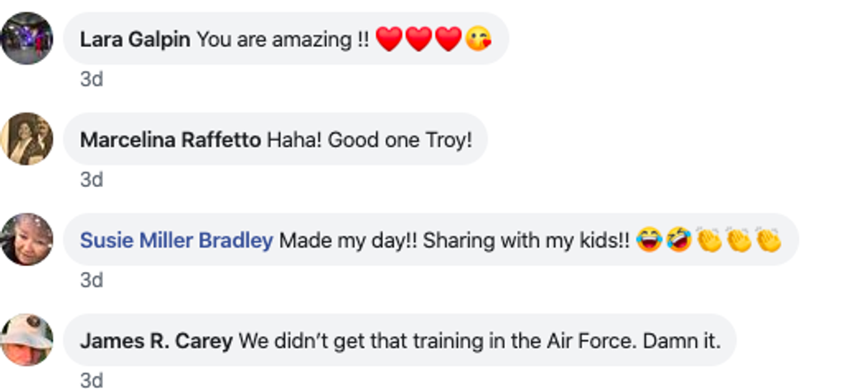Click the 3d timestamp under Marcelina's comment
Screen dimensions: 868x389
click(91, 180)
